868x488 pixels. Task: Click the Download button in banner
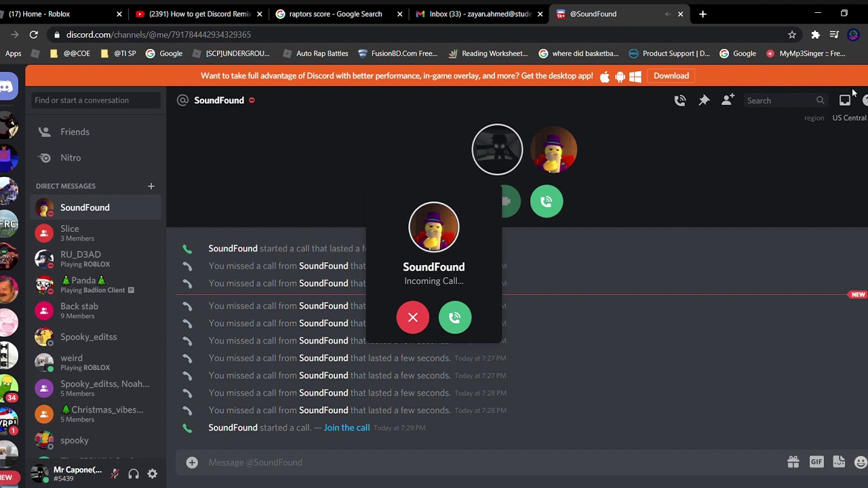tap(671, 76)
